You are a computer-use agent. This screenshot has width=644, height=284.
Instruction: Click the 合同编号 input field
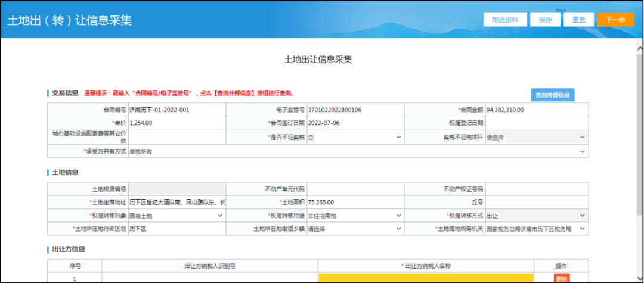pos(177,110)
